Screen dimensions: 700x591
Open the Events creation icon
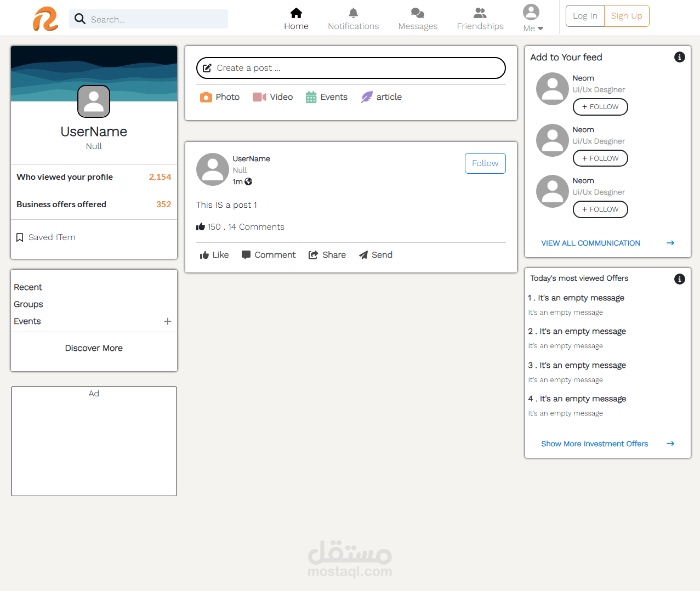pyautogui.click(x=310, y=96)
